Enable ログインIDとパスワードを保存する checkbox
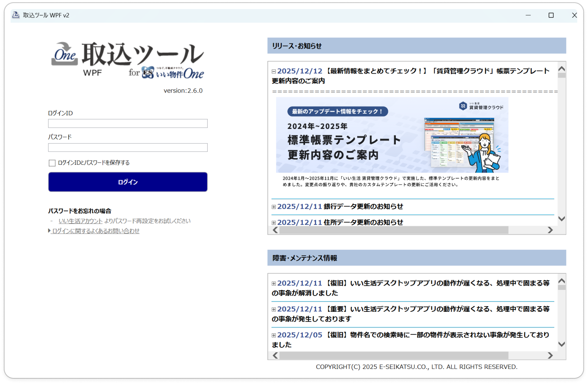Viewport: 588px width, 384px height. pyautogui.click(x=52, y=163)
